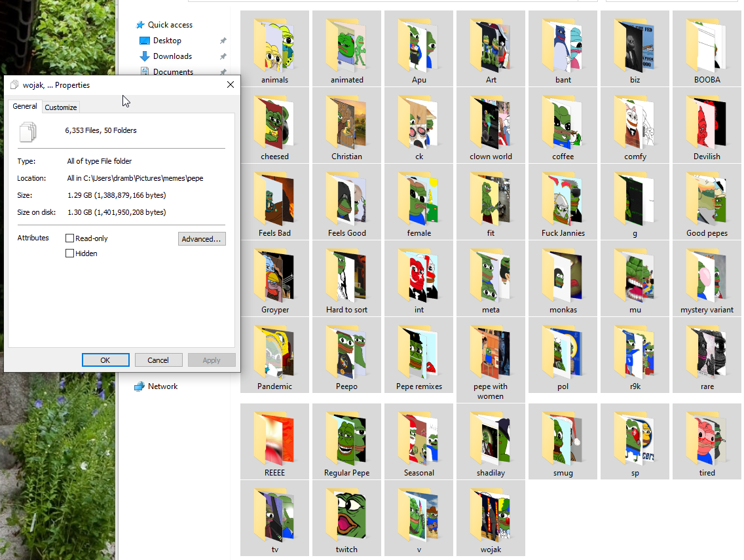Image resolution: width=744 pixels, height=560 pixels.
Task: Select the biz folder
Action: pos(635,48)
